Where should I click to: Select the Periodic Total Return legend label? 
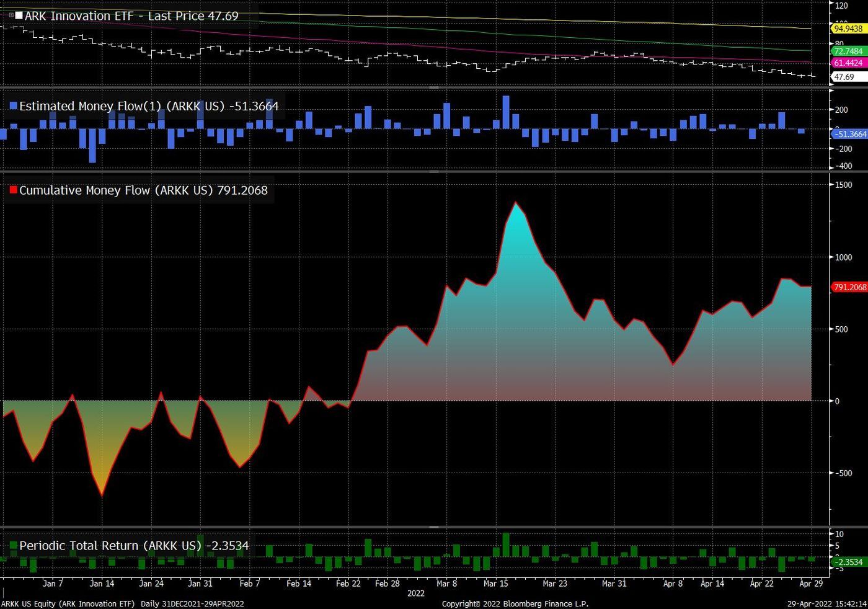tap(134, 546)
